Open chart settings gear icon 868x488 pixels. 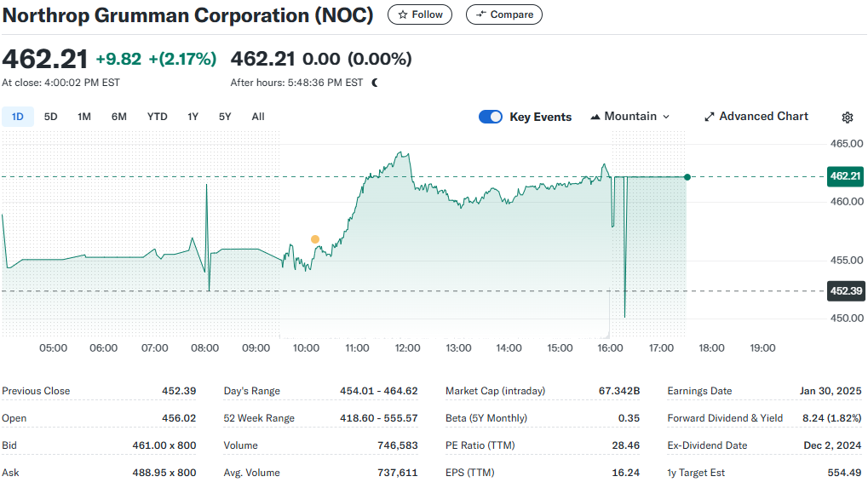(847, 118)
